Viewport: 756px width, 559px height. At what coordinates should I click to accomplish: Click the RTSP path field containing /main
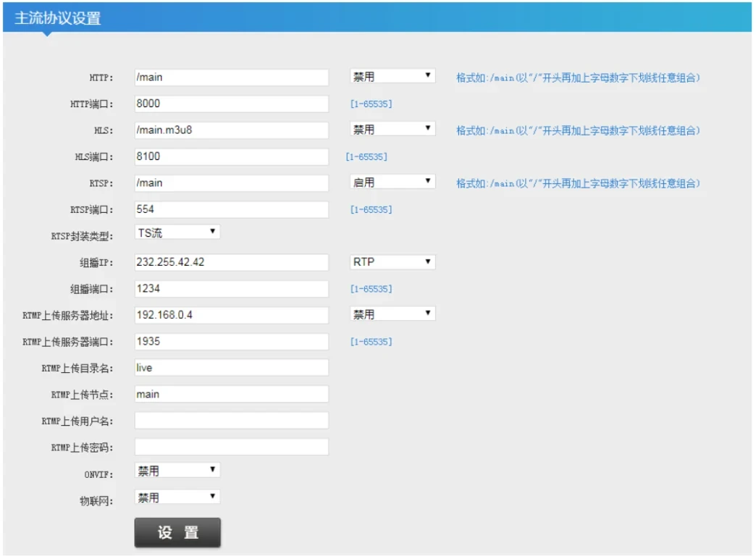[232, 183]
